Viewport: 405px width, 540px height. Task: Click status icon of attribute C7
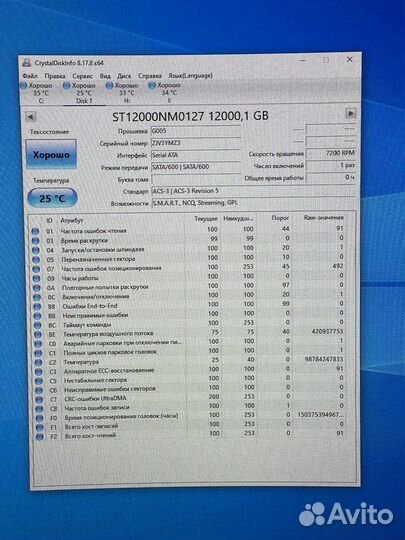(39, 400)
